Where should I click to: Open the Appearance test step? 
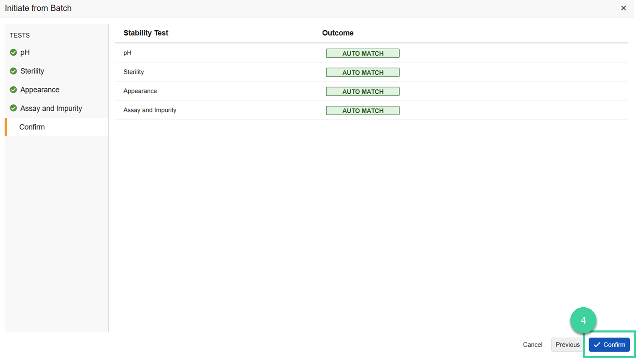(x=39, y=90)
